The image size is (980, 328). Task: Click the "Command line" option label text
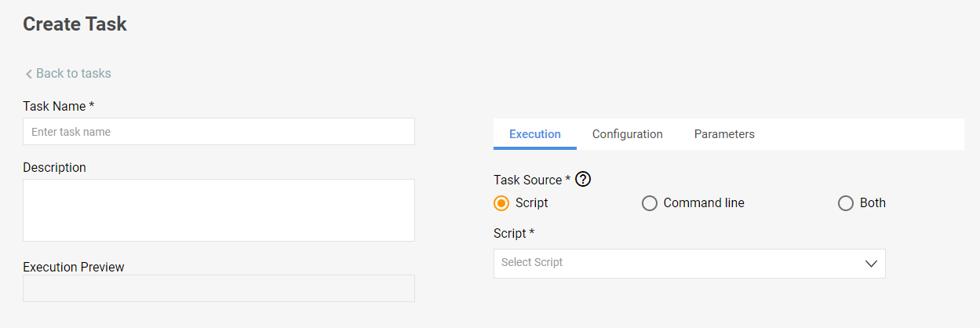click(x=704, y=202)
